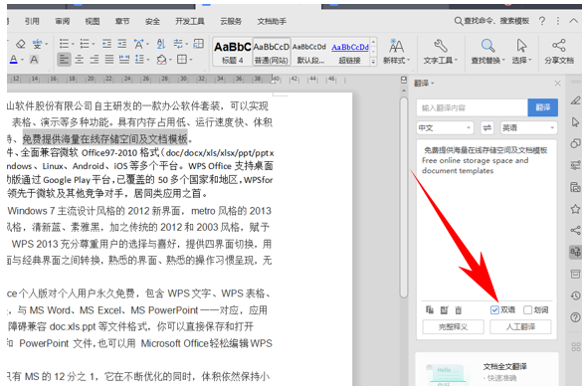Viewport: 582px width, 392px height.
Task: Click the share icon in right sidebar
Action: [x=575, y=231]
